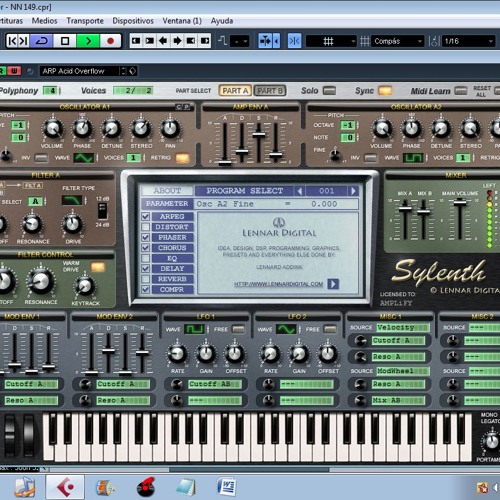Click the Oscillator A1 wave selector
The height and width of the screenshot is (500, 500).
(84, 158)
